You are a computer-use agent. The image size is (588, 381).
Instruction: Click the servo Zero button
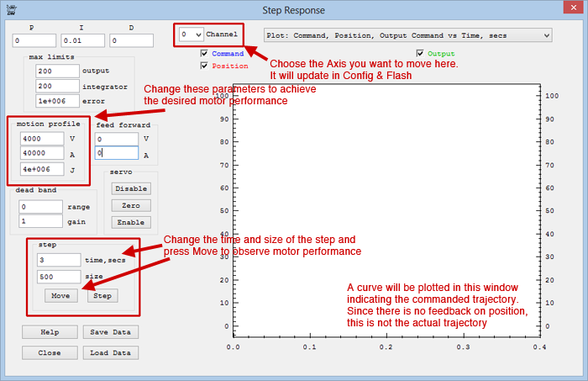pos(130,205)
